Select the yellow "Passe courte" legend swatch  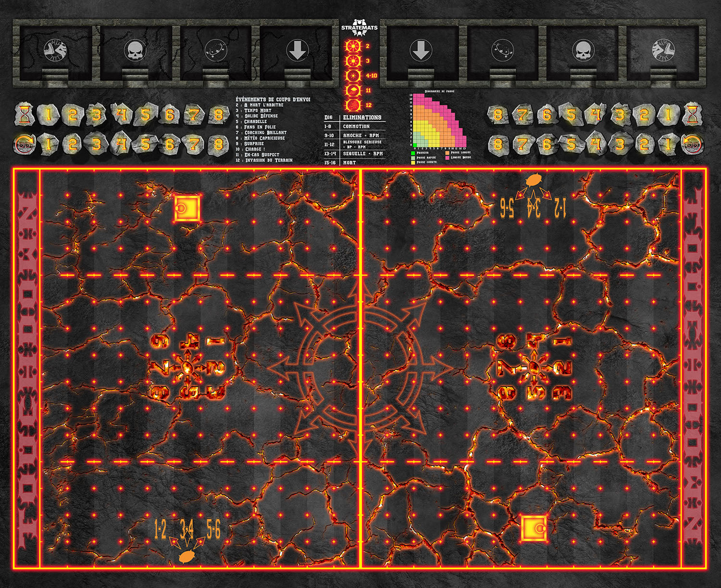click(x=413, y=162)
